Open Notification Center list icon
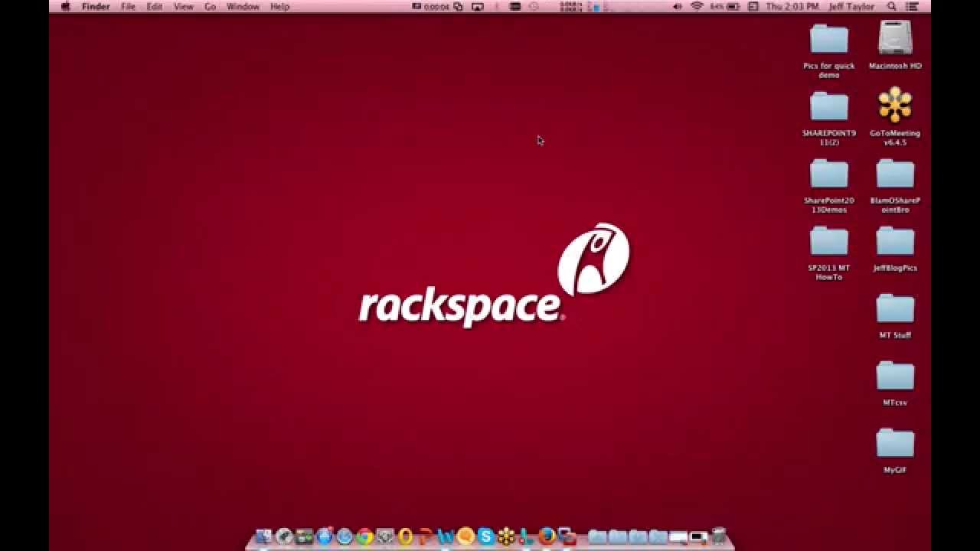 tap(913, 6)
